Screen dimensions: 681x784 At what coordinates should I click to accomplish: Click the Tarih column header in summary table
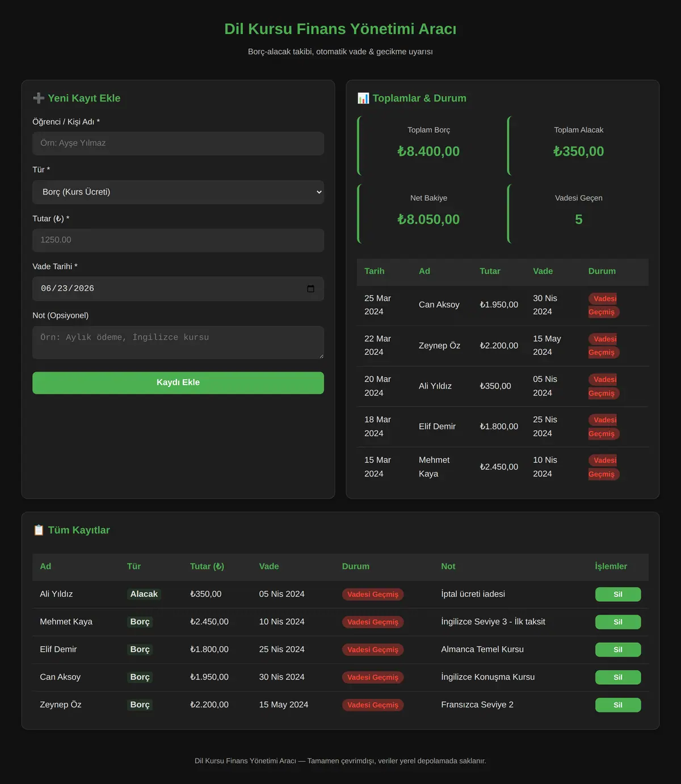pyautogui.click(x=375, y=271)
